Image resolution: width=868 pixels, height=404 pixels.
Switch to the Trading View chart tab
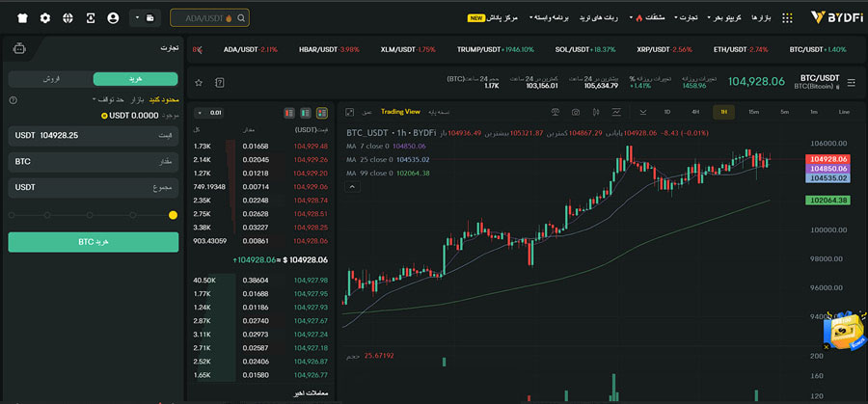click(x=400, y=112)
